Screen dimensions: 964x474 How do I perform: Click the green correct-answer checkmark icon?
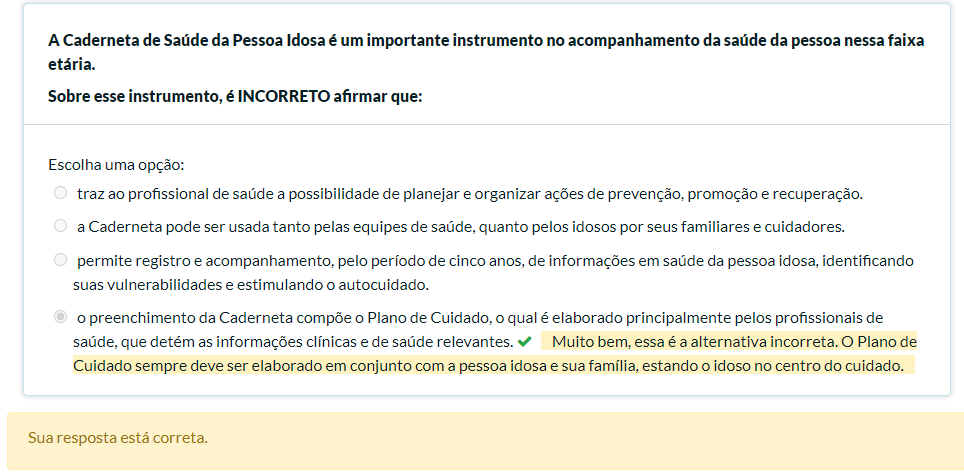(524, 342)
